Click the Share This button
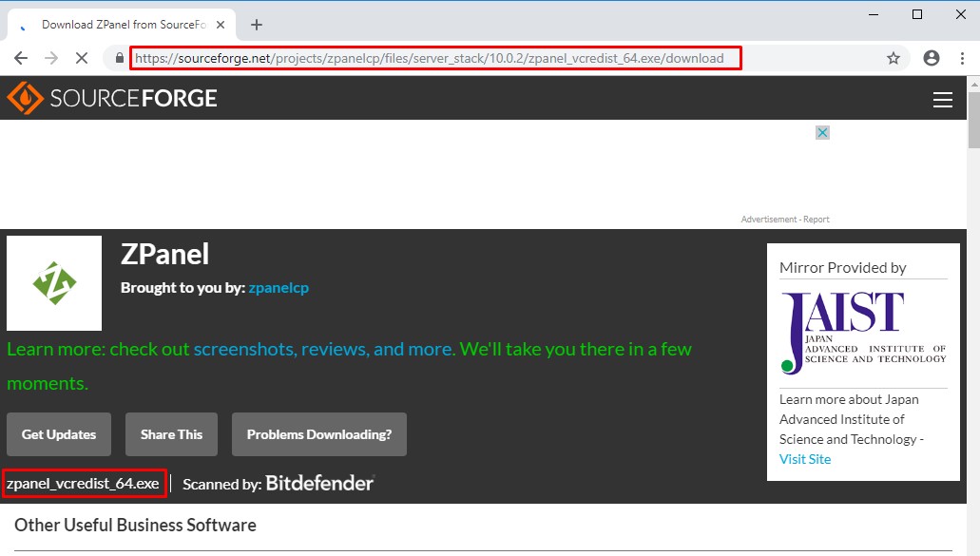This screenshot has height=556, width=980. tap(171, 434)
